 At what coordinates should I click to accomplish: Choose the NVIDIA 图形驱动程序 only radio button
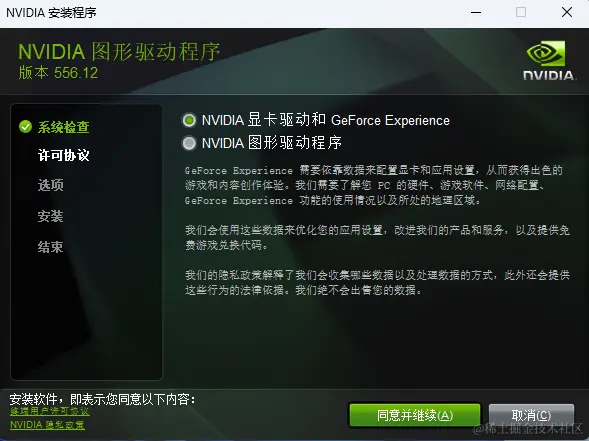coord(189,143)
